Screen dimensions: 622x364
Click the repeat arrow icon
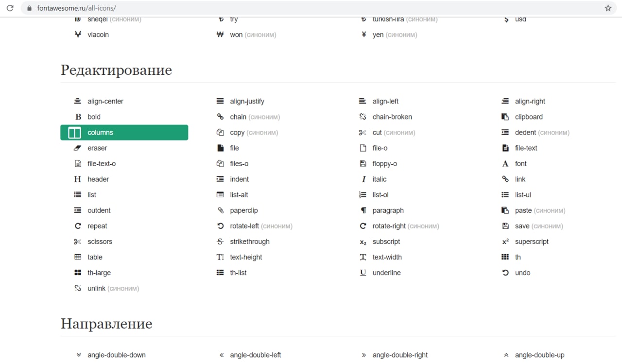78,226
